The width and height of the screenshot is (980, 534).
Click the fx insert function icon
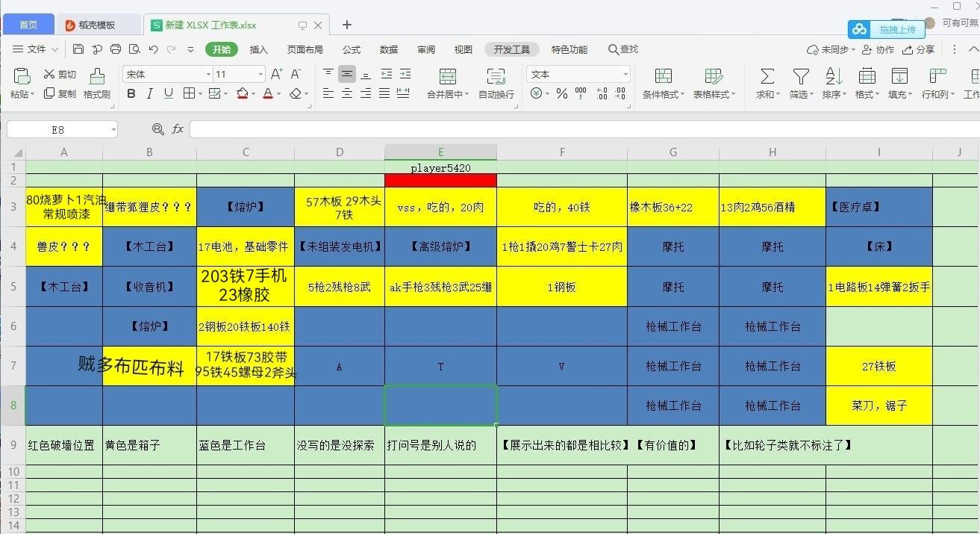click(178, 129)
